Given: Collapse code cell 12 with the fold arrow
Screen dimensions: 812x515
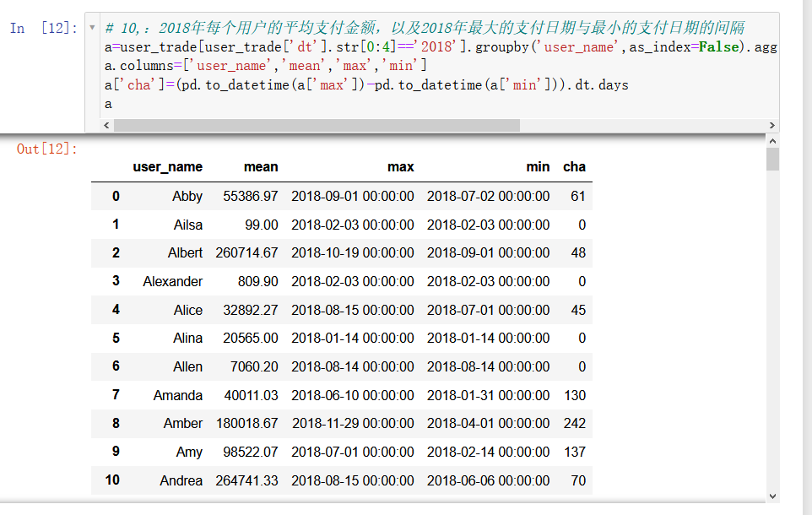Looking at the screenshot, I should tap(92, 28).
